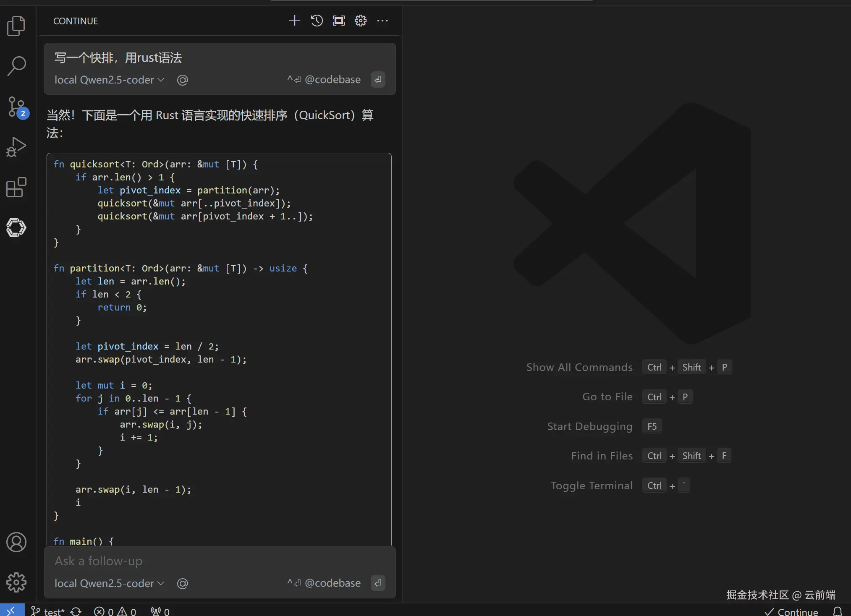Open the Extensions view

pos(16,187)
